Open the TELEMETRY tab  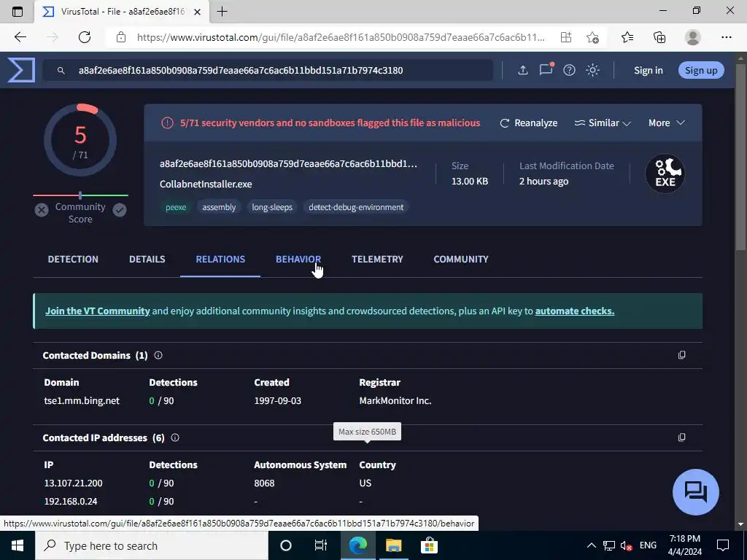[x=377, y=259]
